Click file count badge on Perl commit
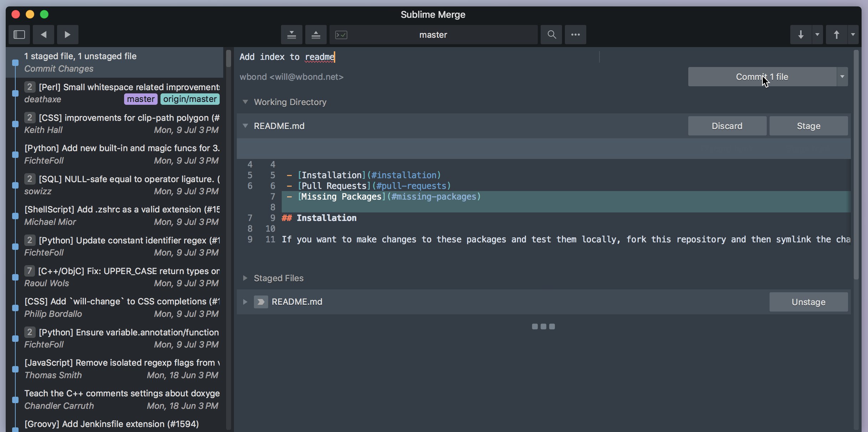 (x=30, y=87)
